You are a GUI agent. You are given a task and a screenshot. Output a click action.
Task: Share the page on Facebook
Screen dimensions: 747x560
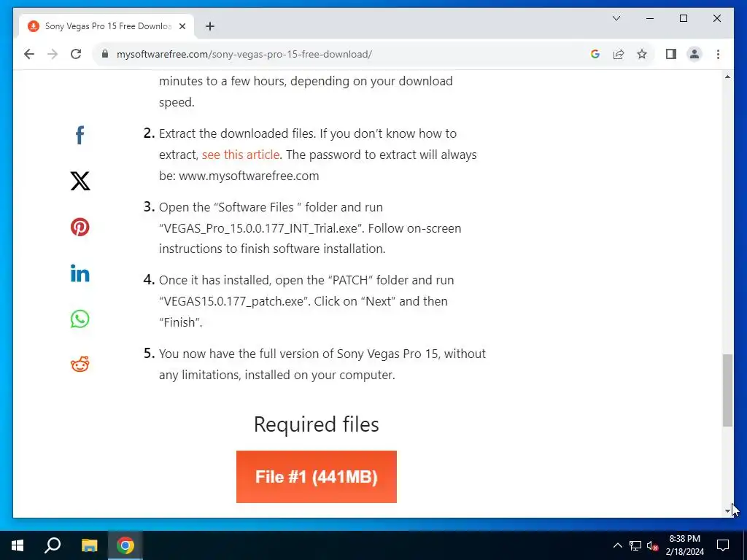click(80, 135)
